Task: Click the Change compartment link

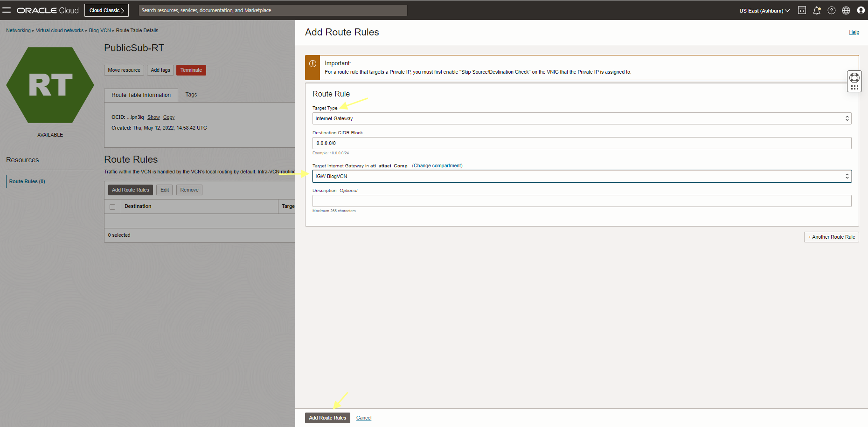Action: pyautogui.click(x=437, y=166)
